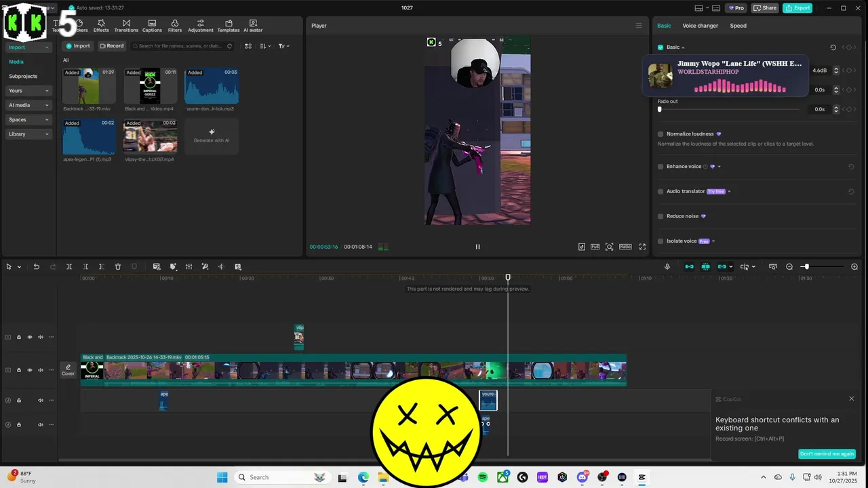Reset the Basic audio settings
This screenshot has height=488, width=868.
point(833,47)
